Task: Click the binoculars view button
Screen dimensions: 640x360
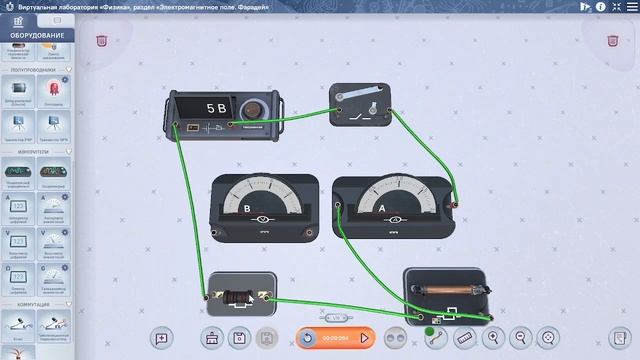Action: click(x=396, y=338)
